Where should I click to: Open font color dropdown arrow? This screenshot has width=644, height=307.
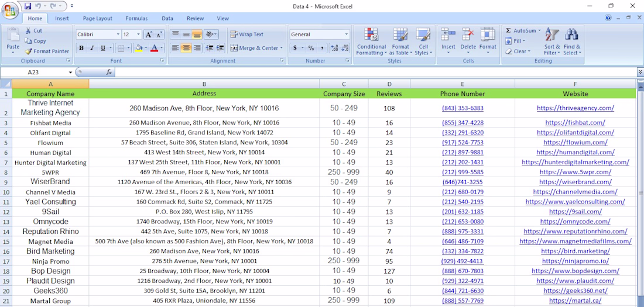point(162,48)
